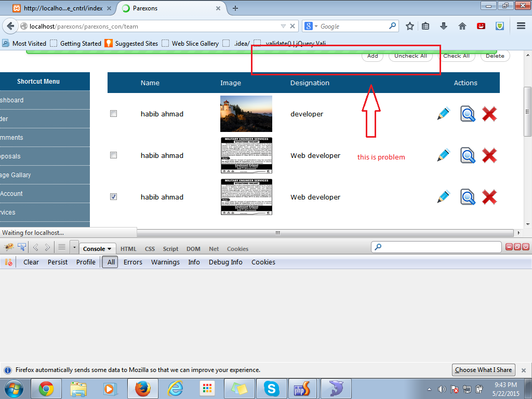
Task: Click the Check All button
Action: pos(456,56)
